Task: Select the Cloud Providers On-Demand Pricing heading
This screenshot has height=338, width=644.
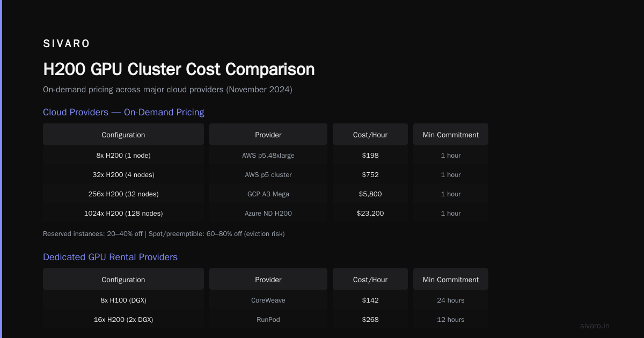Action: [123, 112]
